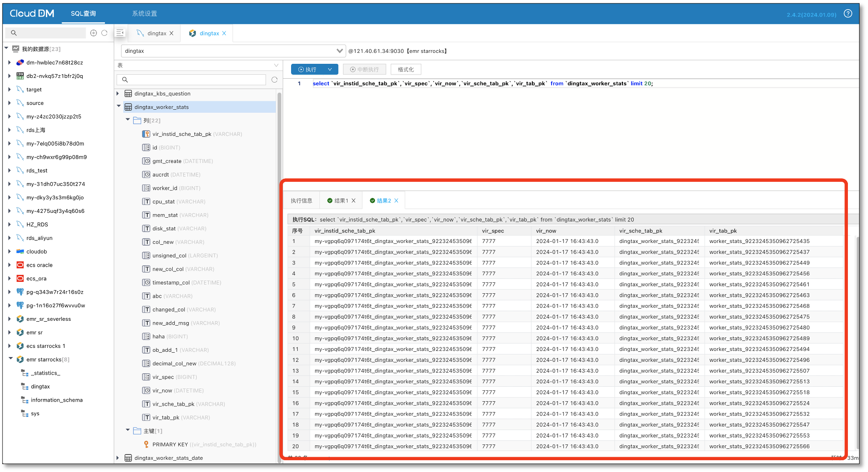Click the emr_sr_severless StarRocks icon
This screenshot has height=472, width=868.
coord(20,319)
